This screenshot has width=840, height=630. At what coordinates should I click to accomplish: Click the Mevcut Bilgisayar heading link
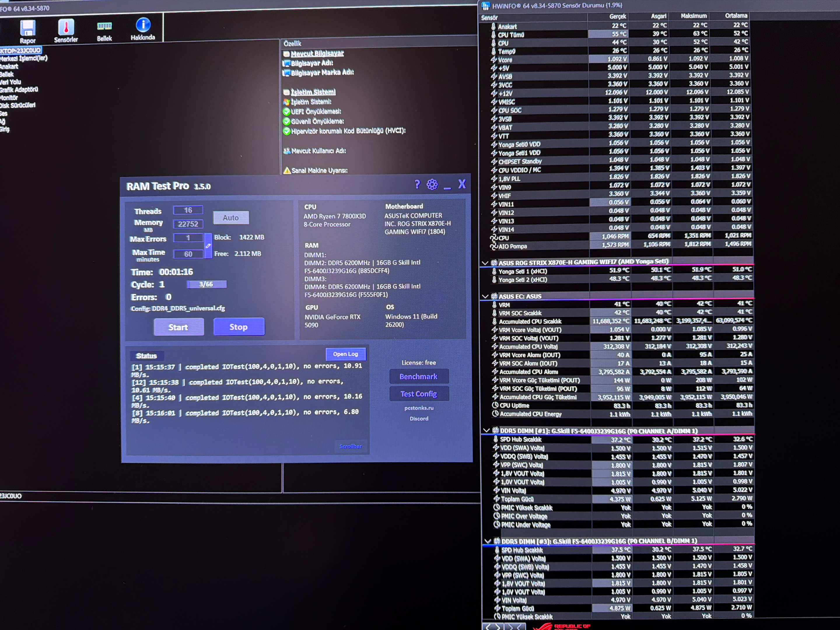(x=317, y=54)
